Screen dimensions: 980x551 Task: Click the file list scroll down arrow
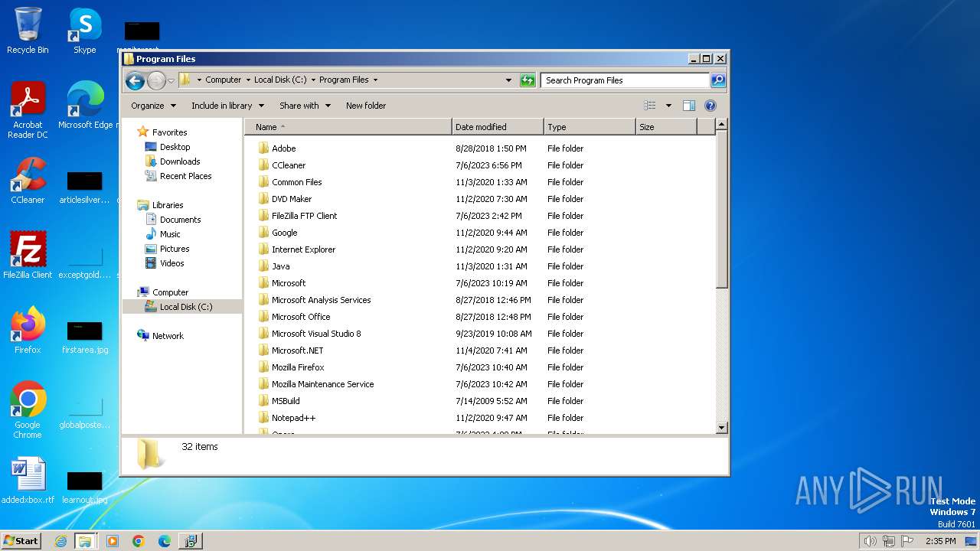click(721, 428)
